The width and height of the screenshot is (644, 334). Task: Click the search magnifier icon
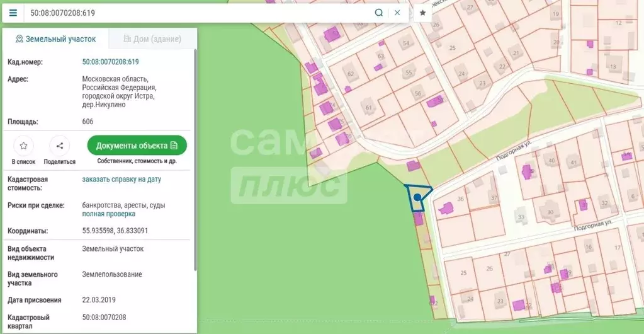pyautogui.click(x=379, y=13)
